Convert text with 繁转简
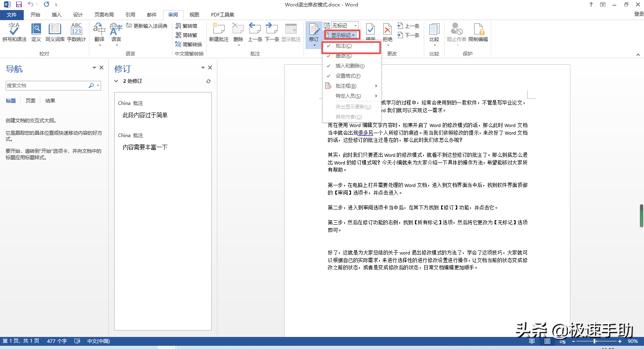Screen dimensions: 644x349 pyautogui.click(x=186, y=26)
